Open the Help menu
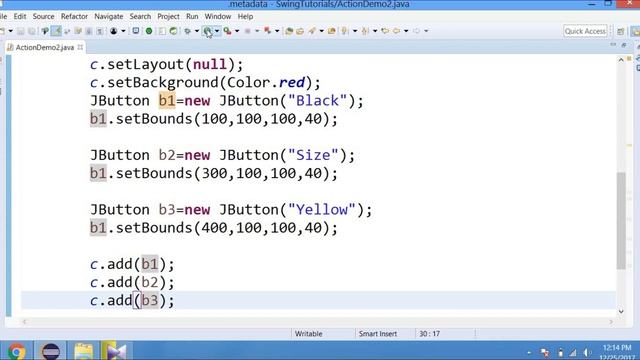Viewport: 640px width, 360px height. pos(245,16)
